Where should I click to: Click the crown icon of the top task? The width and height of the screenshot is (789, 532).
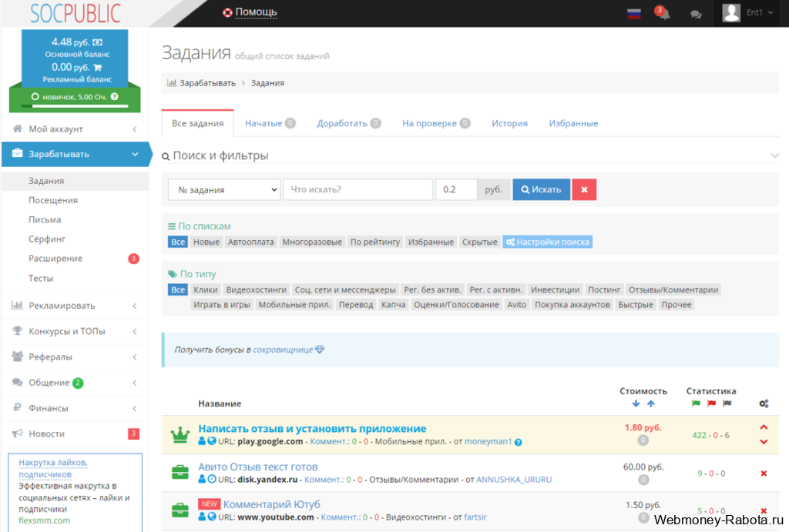180,434
